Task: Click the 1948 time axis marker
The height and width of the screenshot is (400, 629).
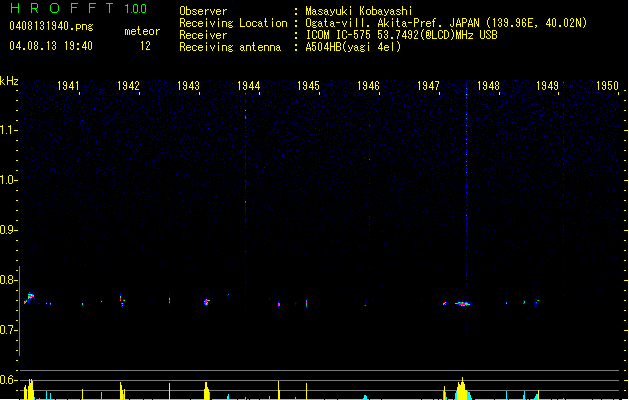Action: (x=488, y=86)
